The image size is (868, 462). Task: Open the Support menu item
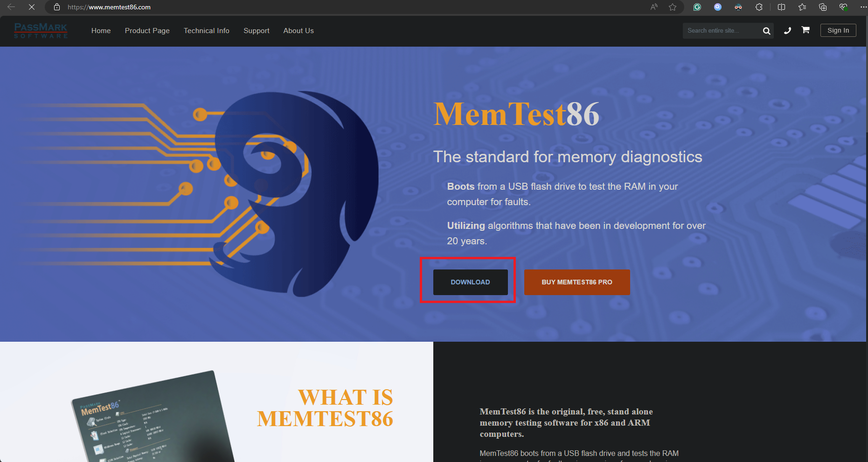(x=257, y=31)
